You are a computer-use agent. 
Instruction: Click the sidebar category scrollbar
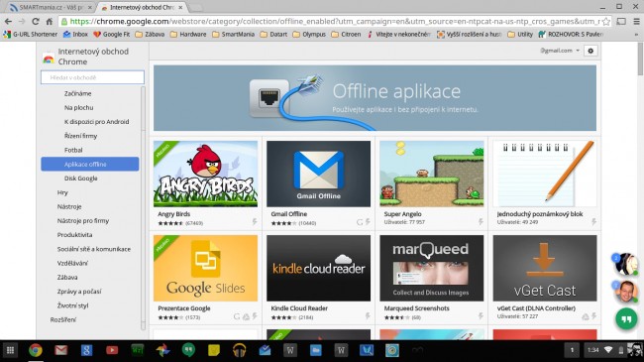[143, 207]
